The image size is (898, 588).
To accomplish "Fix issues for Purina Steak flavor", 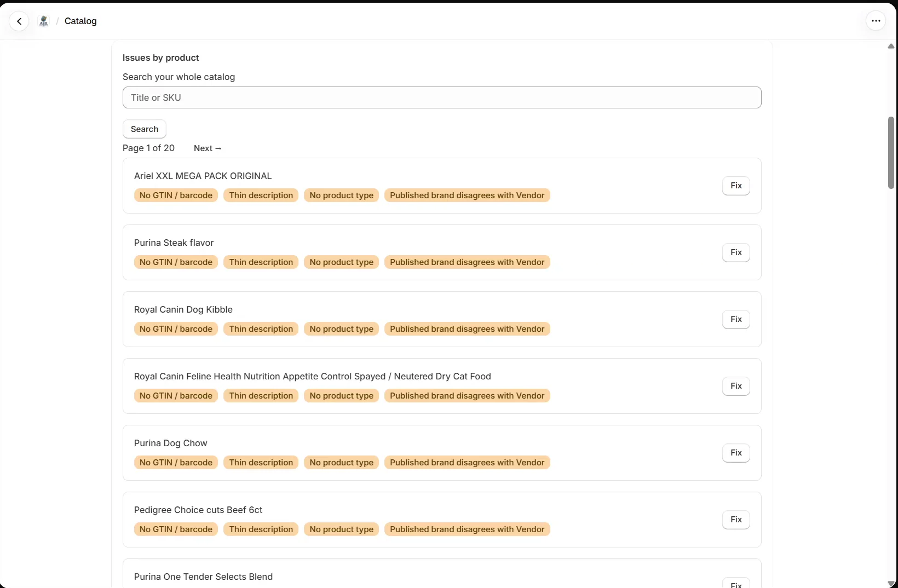I will [736, 252].
